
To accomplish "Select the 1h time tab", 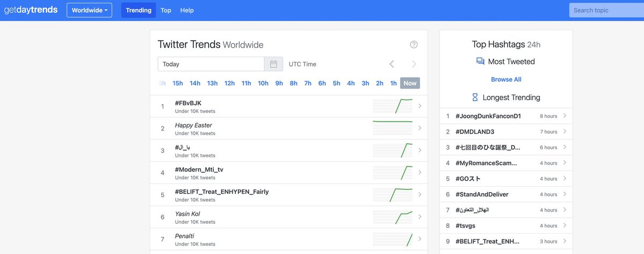I will pyautogui.click(x=394, y=83).
